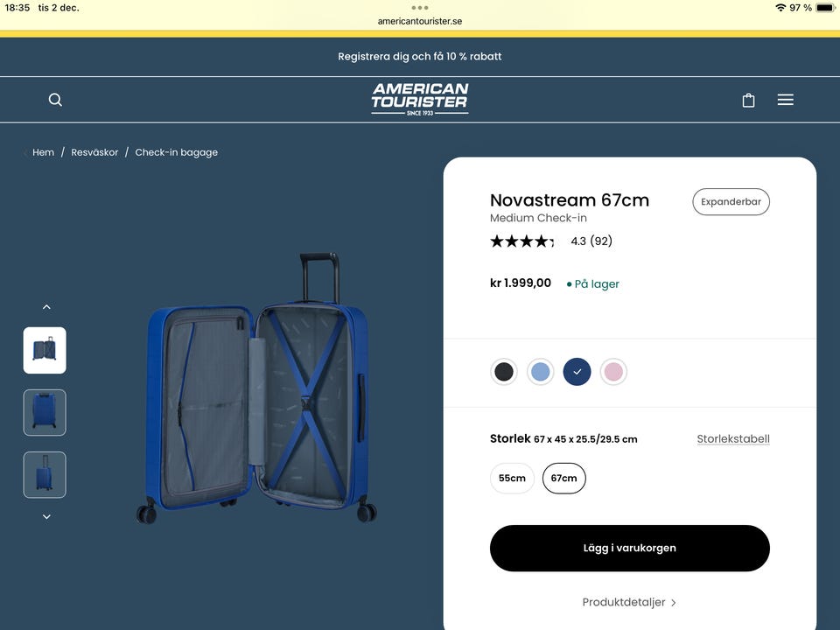Open the hamburger menu icon

tap(786, 100)
